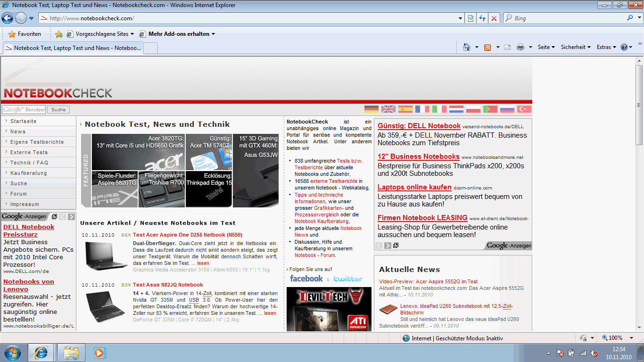Open Video-Preview Acer Aspire 5552G news
The width and height of the screenshot is (644, 362).
click(428, 281)
